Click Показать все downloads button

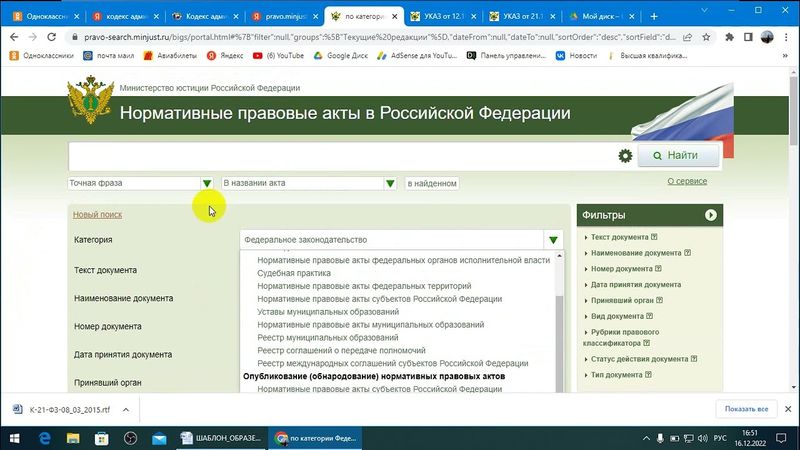(746, 409)
